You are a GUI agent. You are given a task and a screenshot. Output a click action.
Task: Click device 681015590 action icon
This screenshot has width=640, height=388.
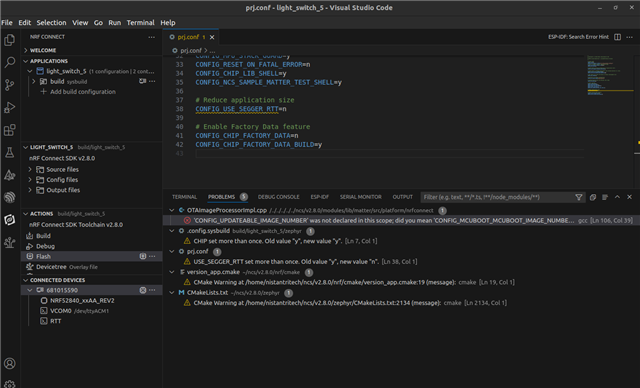pos(142,290)
